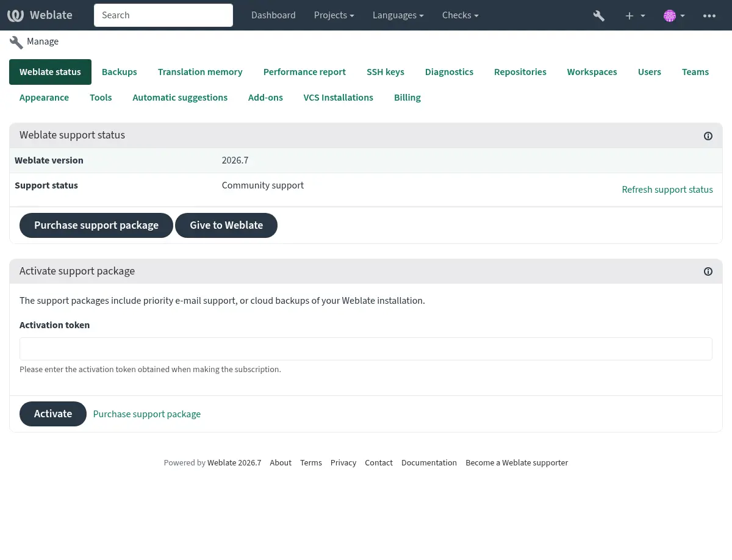Open the Automatic suggestions tab

point(180,98)
